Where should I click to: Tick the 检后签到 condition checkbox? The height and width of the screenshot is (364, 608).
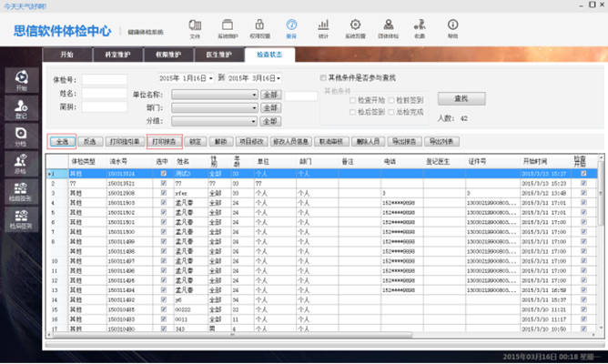[x=352, y=112]
